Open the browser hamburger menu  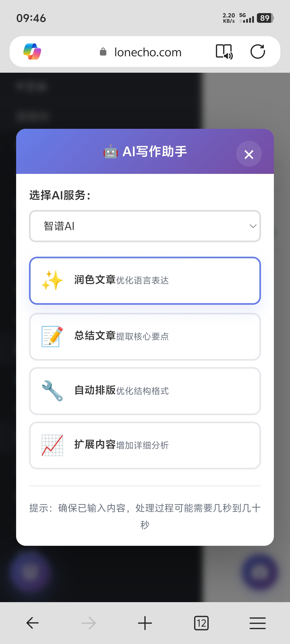click(258, 623)
